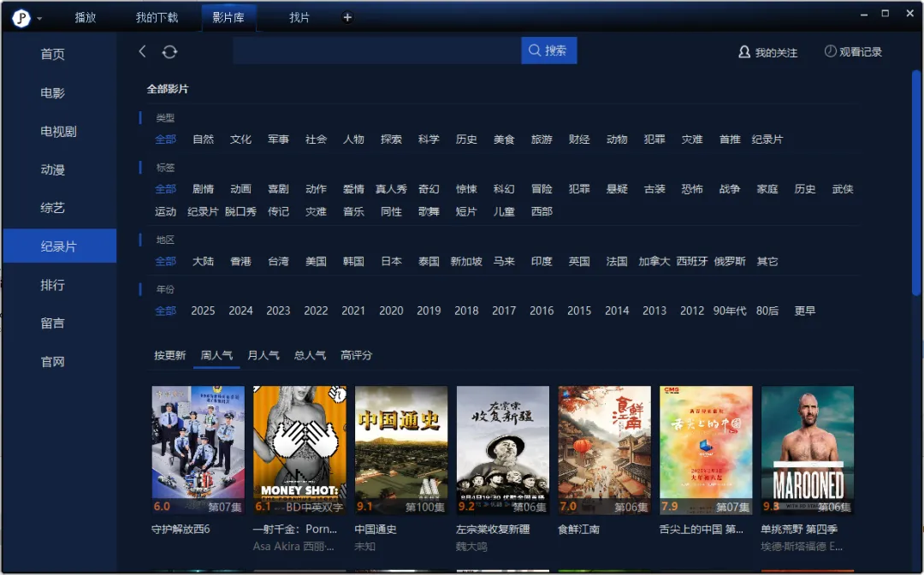This screenshot has width=924, height=575.
Task: Filter region by 其它
Action: [767, 262]
